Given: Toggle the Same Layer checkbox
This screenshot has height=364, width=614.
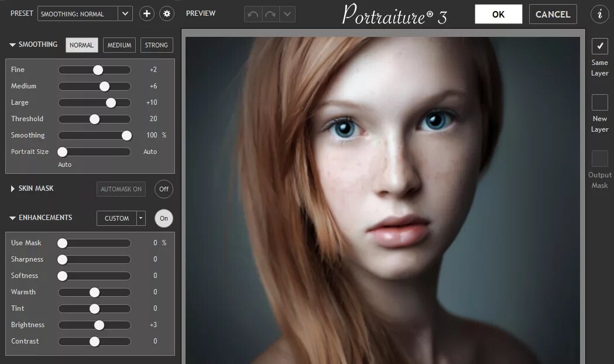Looking at the screenshot, I should (599, 46).
